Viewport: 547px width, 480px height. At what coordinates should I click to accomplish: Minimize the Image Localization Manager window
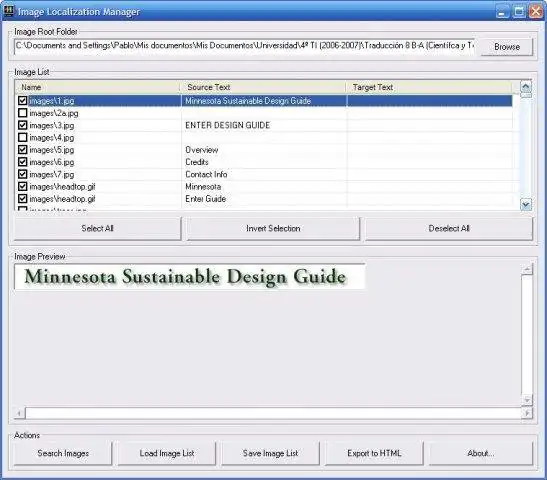(502, 11)
